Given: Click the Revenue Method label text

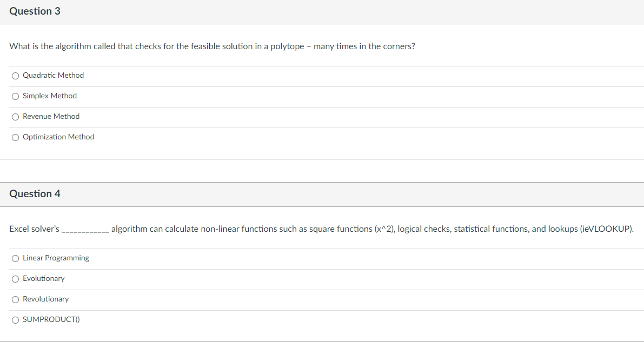Looking at the screenshot, I should (x=51, y=116).
